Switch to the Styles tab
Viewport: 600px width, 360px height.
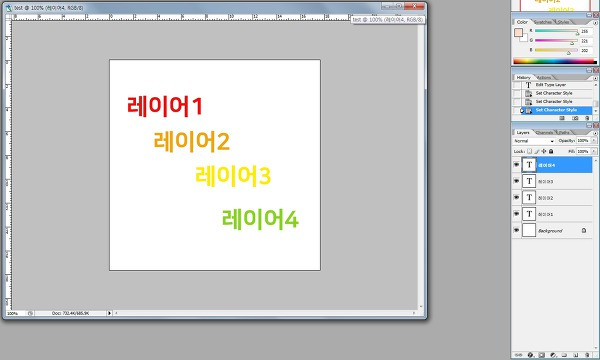click(x=563, y=22)
